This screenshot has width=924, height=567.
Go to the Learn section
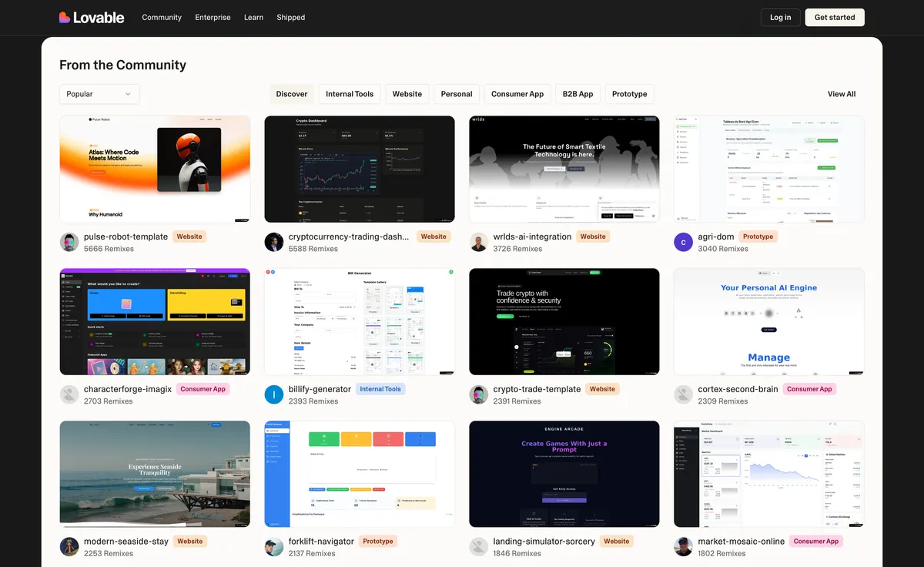click(253, 17)
